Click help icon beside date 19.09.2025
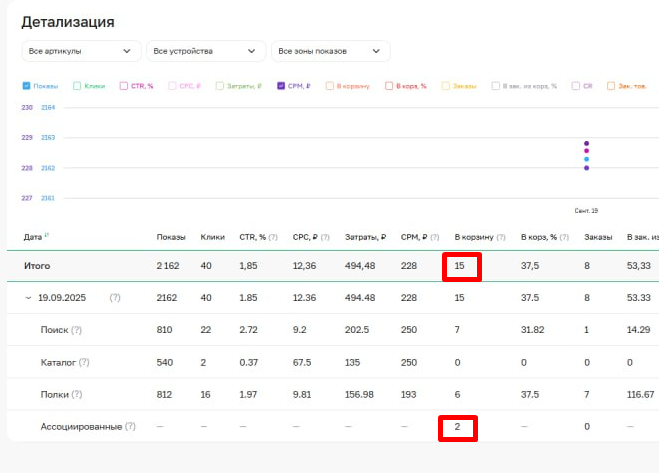 click(x=115, y=298)
